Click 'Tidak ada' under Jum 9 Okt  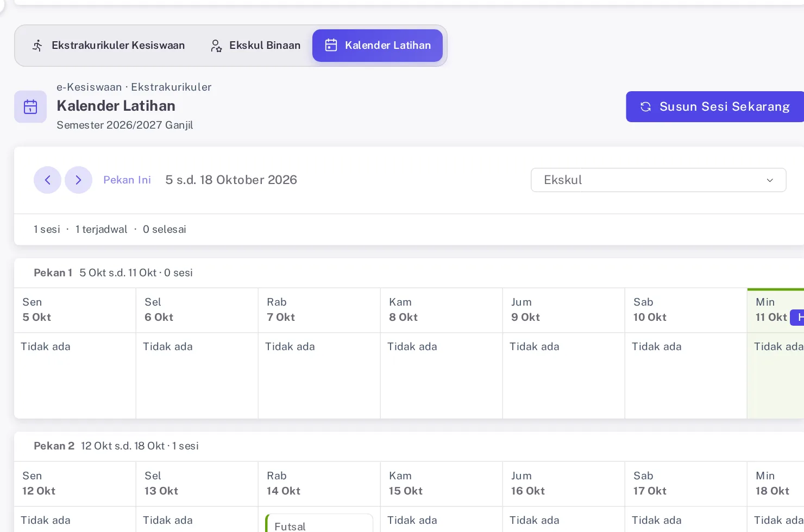535,346
